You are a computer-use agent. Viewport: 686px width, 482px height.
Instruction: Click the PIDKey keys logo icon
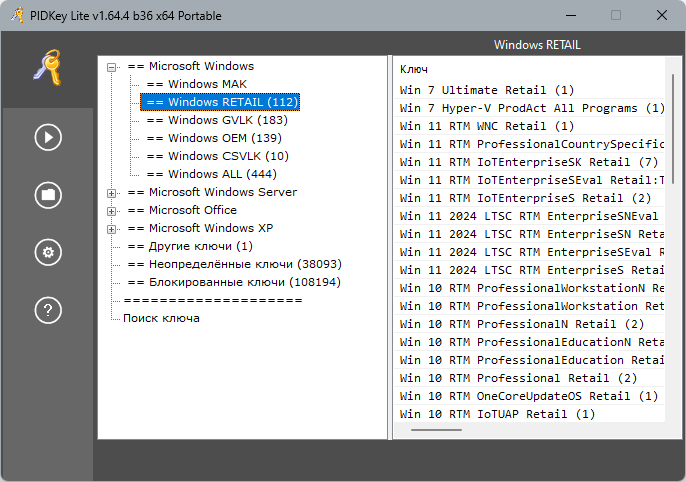click(x=48, y=67)
